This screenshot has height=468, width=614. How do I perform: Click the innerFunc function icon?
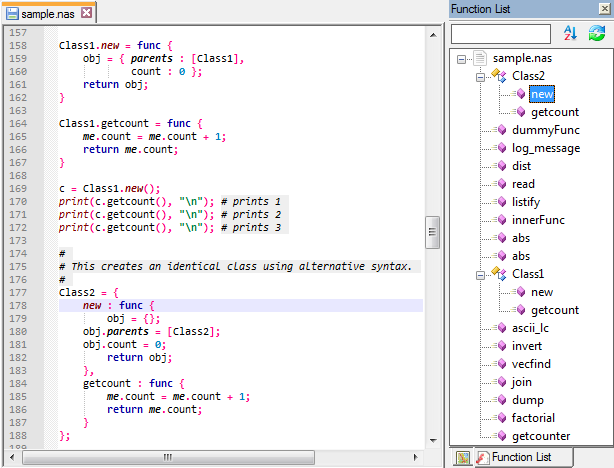[x=502, y=220]
